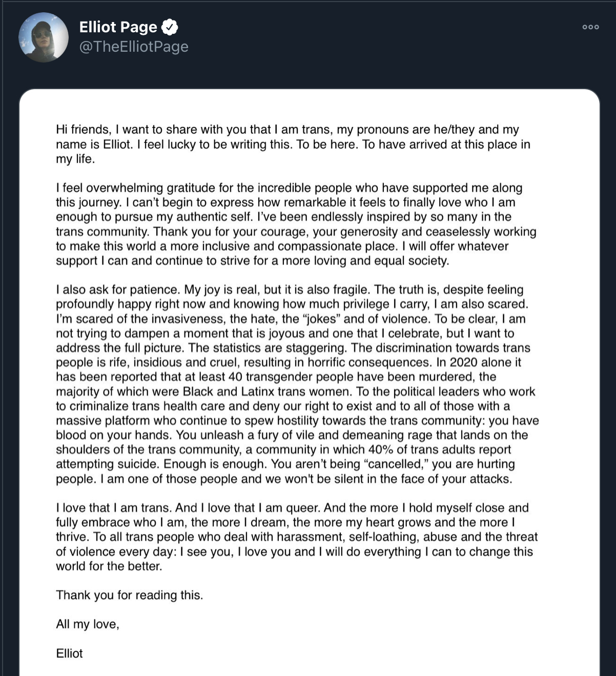Click the "Elliot" signature at the bottom
616x676 pixels.
coord(69,653)
